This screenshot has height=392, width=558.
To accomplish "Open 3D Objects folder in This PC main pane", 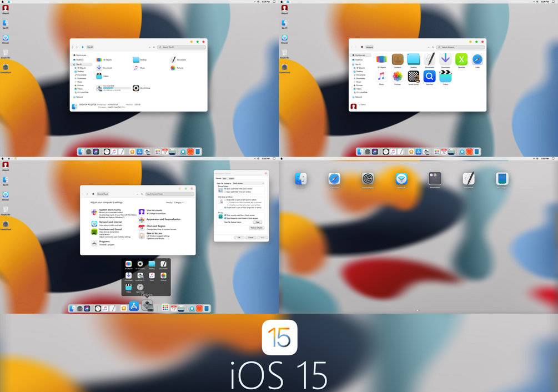I will [x=104, y=60].
